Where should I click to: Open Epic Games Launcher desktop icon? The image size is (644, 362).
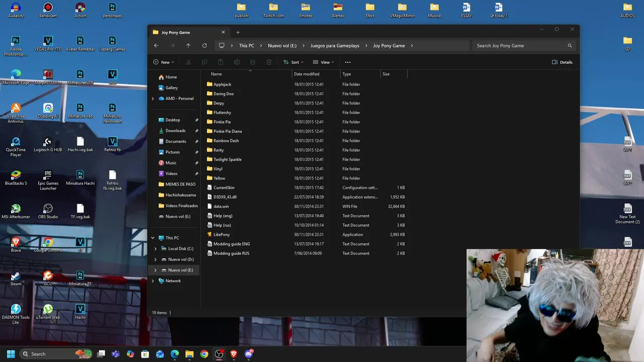48,180
